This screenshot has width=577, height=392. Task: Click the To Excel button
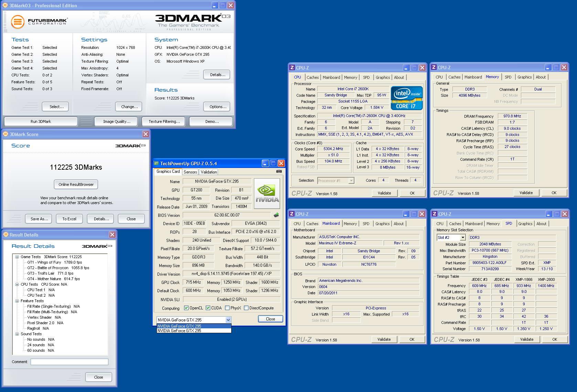point(69,219)
